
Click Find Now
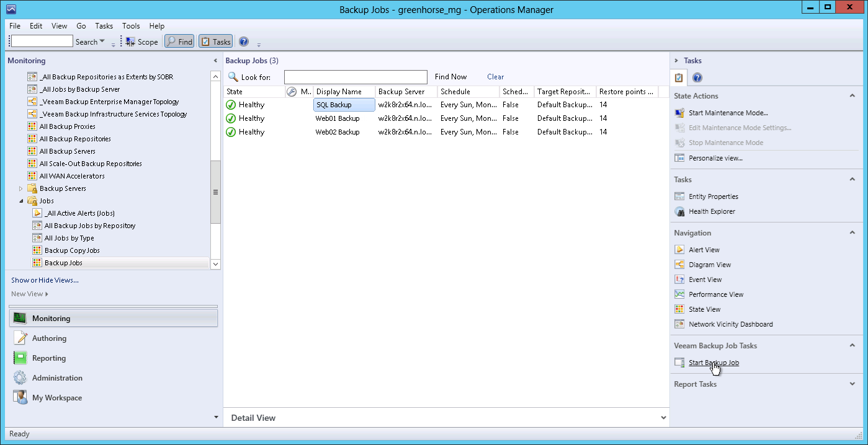point(450,77)
